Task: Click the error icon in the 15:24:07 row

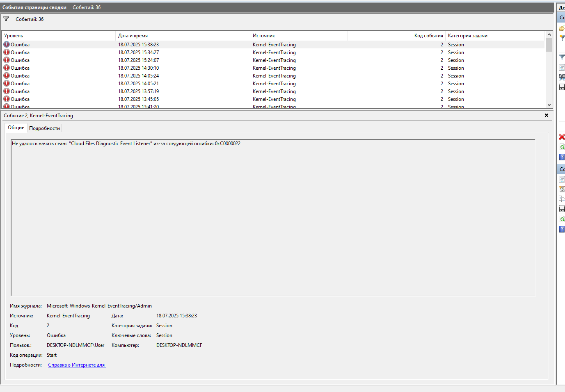Action: 7,60
